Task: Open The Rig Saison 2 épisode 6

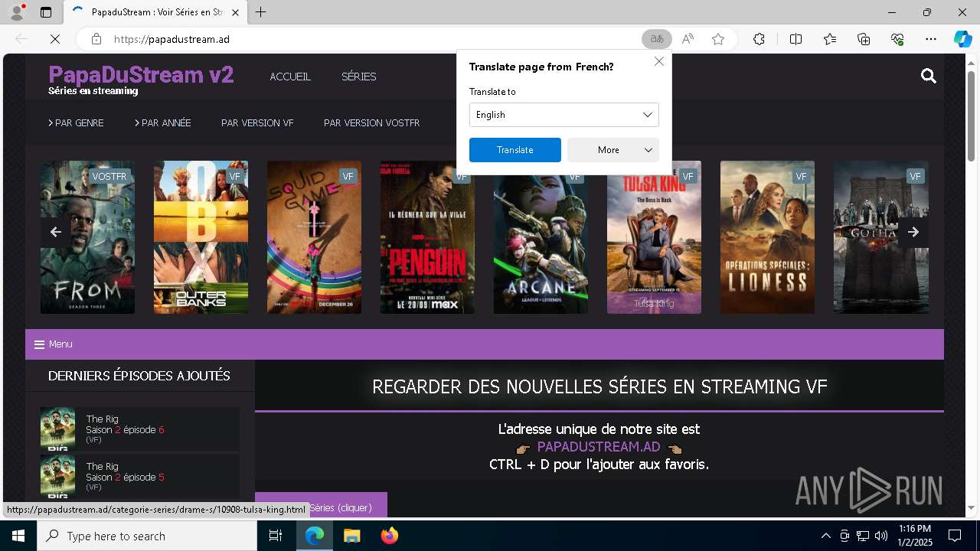Action: 139,429
